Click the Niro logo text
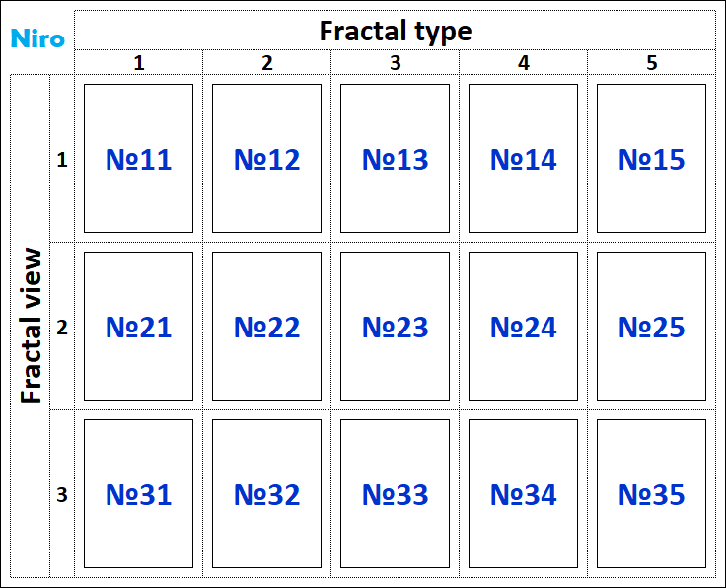The width and height of the screenshot is (726, 588). [x=37, y=39]
